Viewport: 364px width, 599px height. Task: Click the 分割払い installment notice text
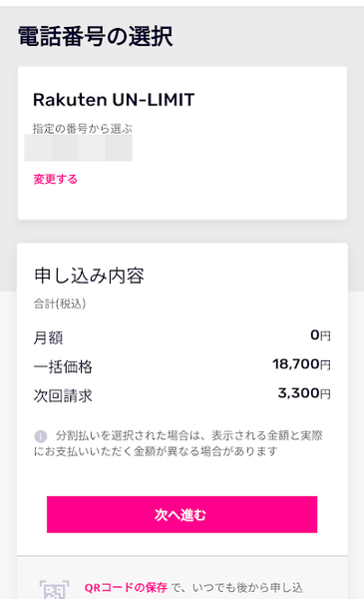(x=179, y=443)
